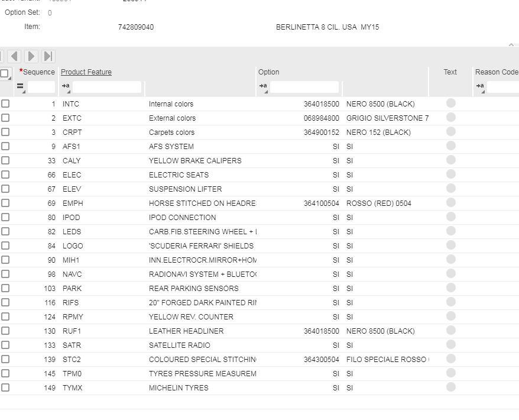This screenshot has height=420, width=519.
Task: Open Option column filter operator dropdown
Action: (x=263, y=88)
